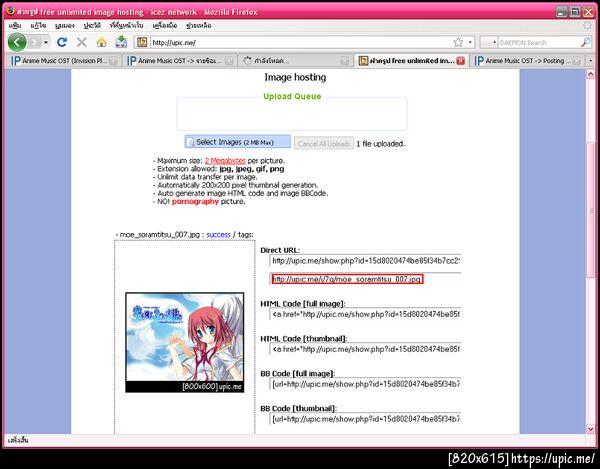This screenshot has height=469, width=600.
Task: Open the address bar history dropdown
Action: click(x=470, y=42)
